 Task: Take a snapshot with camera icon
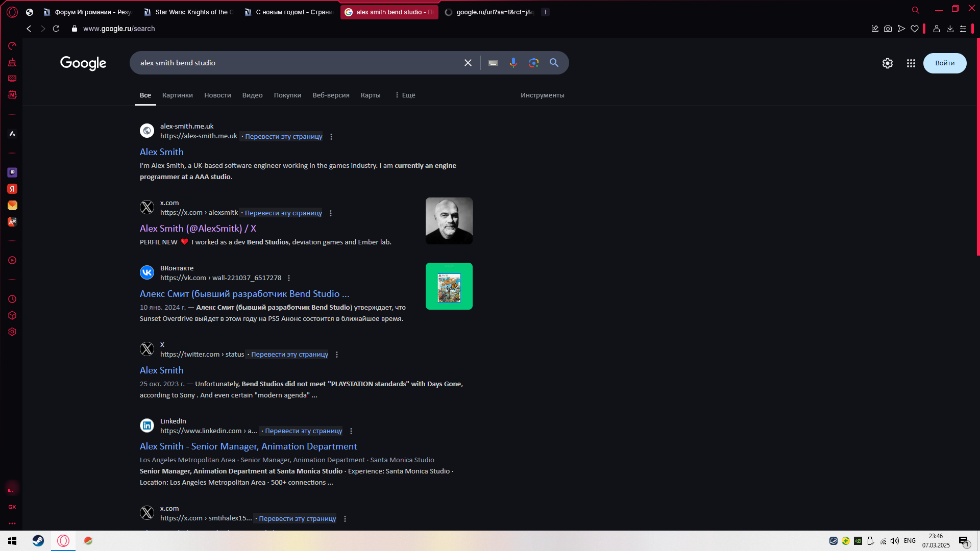click(888, 29)
